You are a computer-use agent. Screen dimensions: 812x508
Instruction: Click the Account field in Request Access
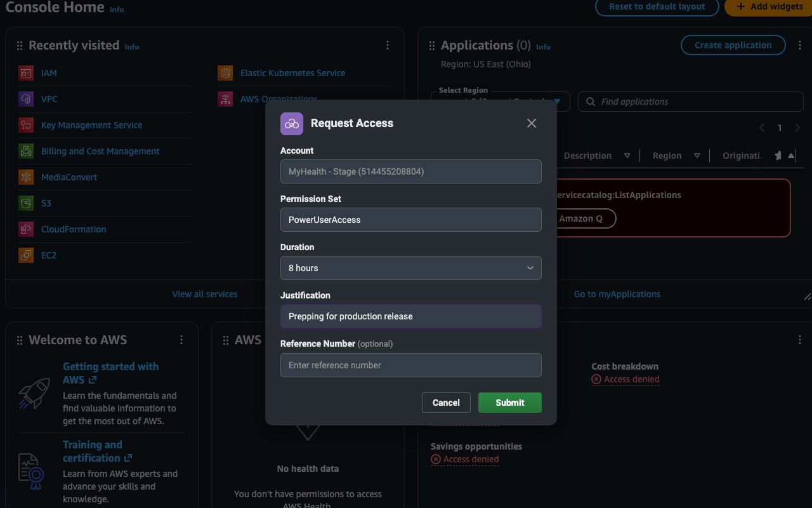411,171
